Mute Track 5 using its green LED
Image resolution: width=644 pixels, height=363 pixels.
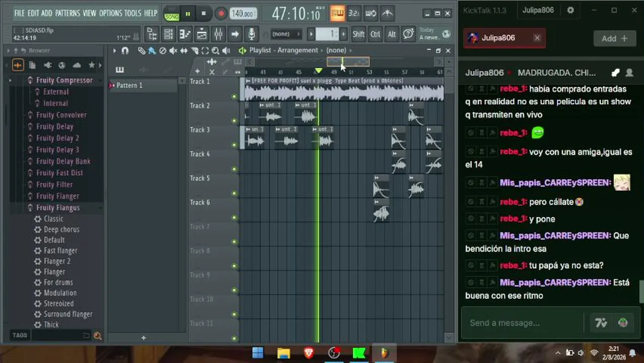(x=234, y=193)
